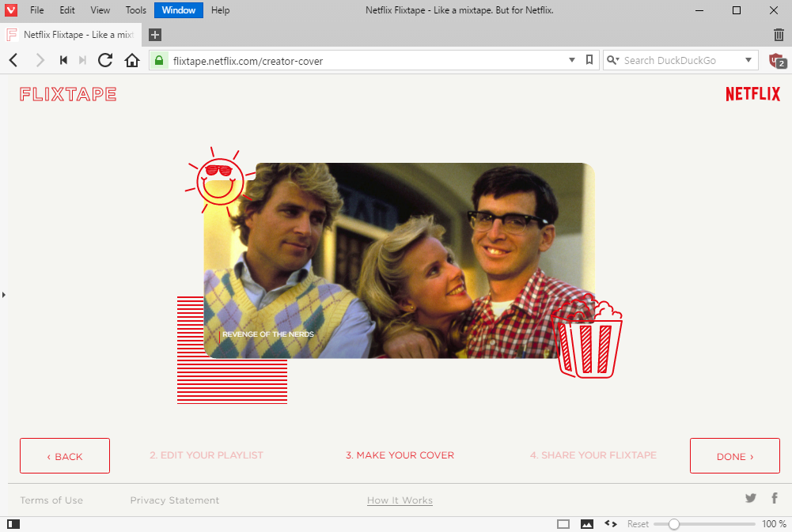This screenshot has height=532, width=792.
Task: Open the page actions code icon
Action: 611,524
